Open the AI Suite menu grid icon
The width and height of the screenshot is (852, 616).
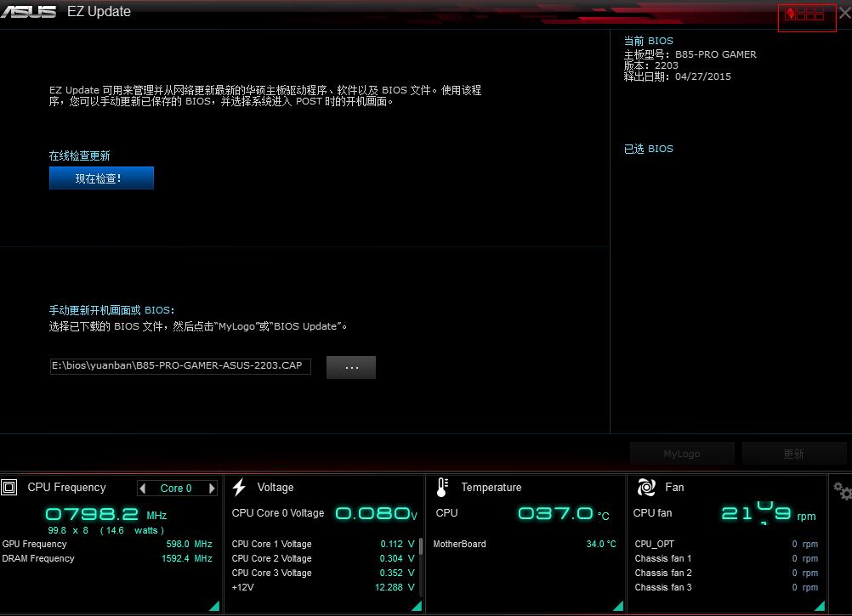pyautogui.click(x=806, y=15)
